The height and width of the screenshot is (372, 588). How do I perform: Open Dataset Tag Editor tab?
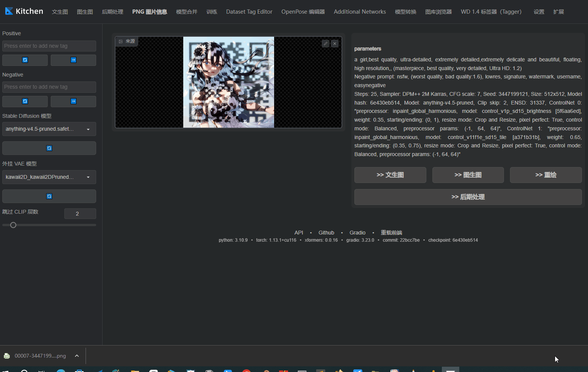point(249,12)
